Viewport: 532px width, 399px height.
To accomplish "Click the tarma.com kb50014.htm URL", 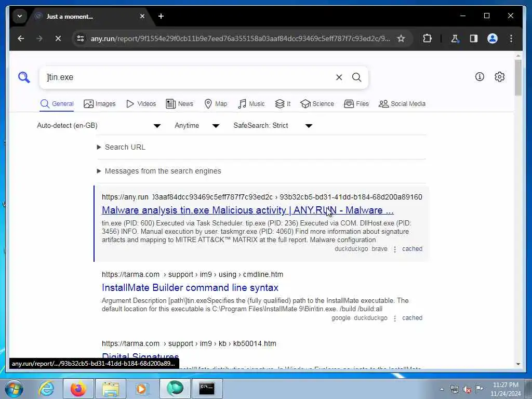I will coord(189,344).
